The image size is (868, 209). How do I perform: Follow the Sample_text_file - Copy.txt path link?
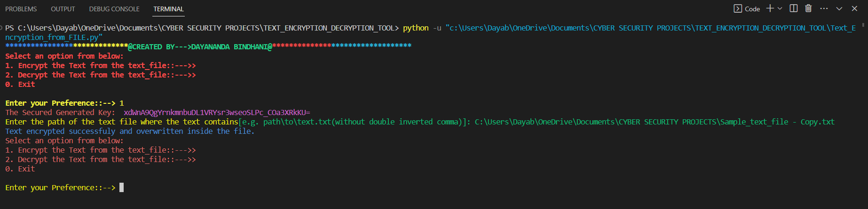tap(655, 122)
